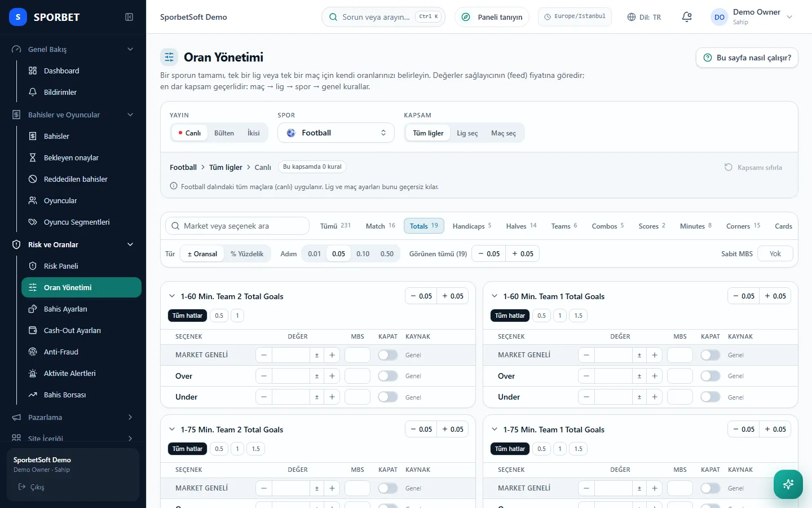Select the Corners market tab
Viewport: 812px width, 508px height.
[x=743, y=226]
